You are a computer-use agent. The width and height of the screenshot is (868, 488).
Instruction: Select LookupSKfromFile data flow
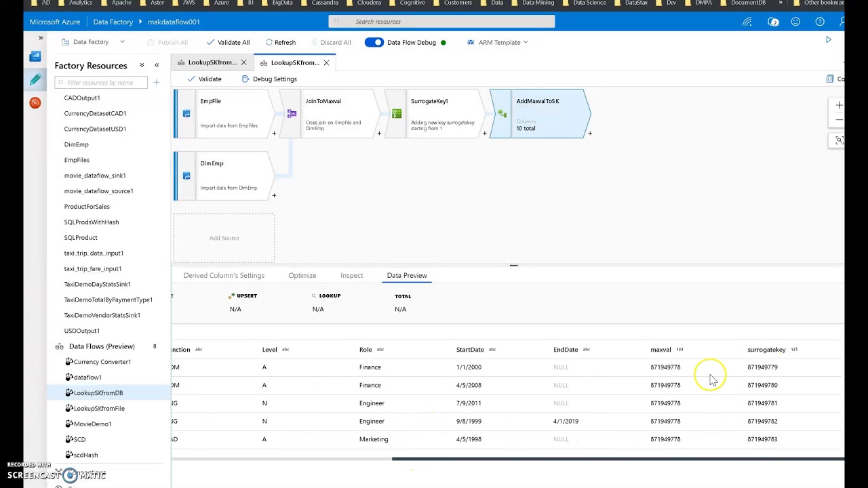pos(99,409)
